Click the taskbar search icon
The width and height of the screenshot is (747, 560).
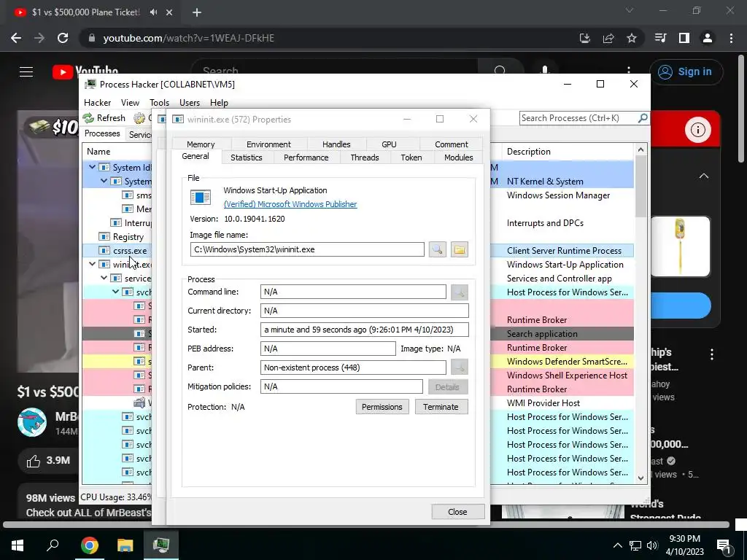(x=53, y=545)
